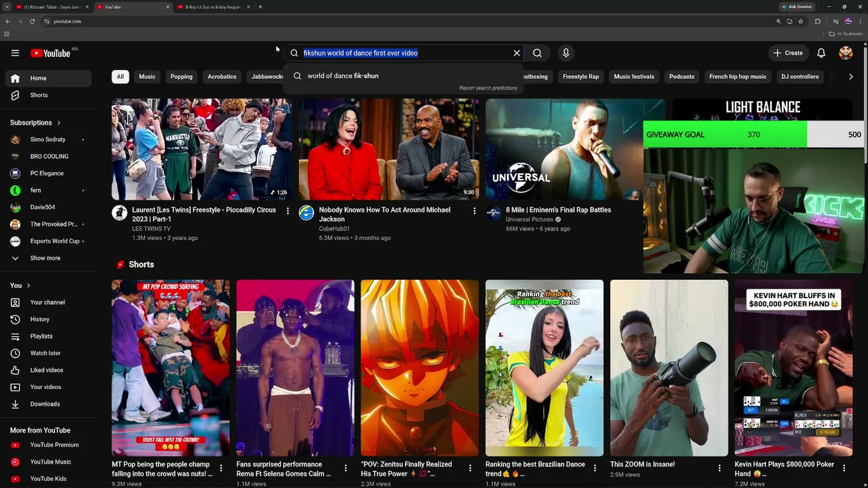This screenshot has height=488, width=868.
Task: Select the Music filter chip
Action: pos(147,77)
